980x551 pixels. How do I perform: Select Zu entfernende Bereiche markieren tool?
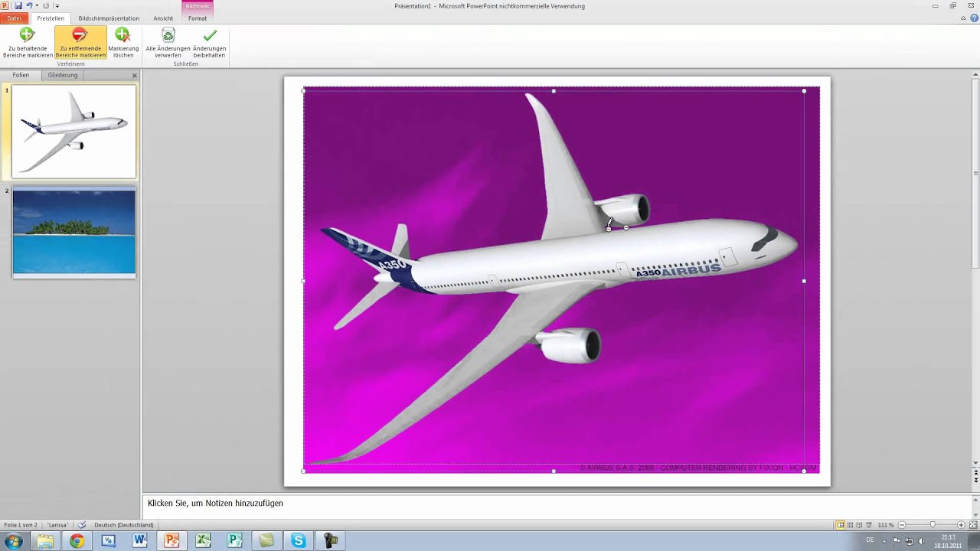80,43
